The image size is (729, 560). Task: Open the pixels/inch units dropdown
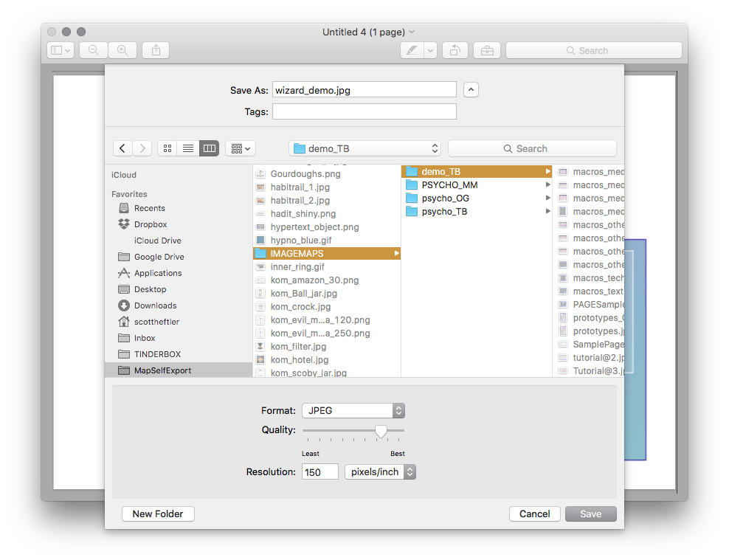tap(380, 471)
